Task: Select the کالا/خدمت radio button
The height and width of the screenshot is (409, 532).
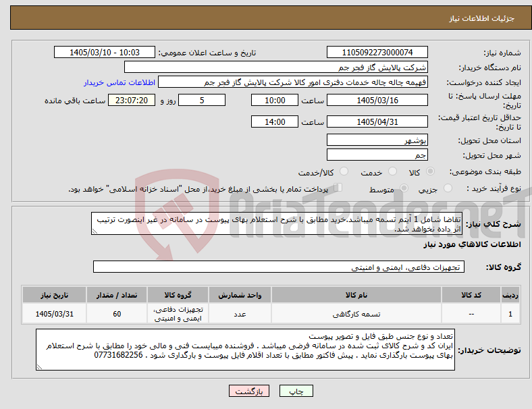Action: pos(344,171)
